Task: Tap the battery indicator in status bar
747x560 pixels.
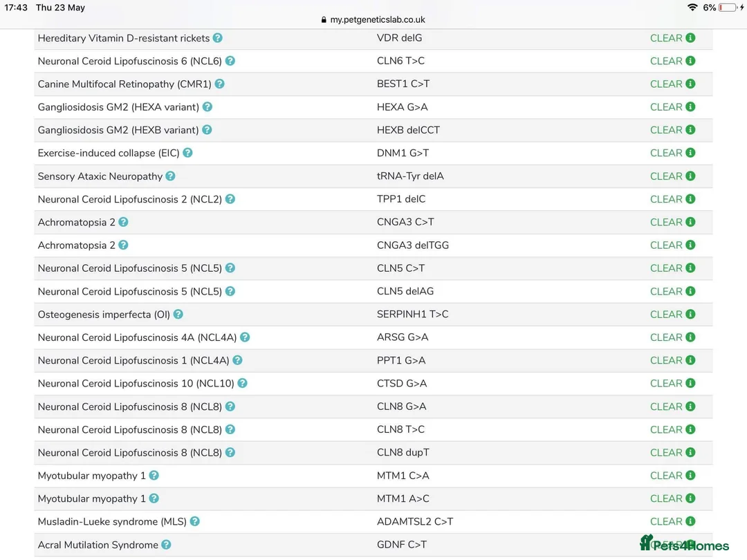Action: (728, 8)
